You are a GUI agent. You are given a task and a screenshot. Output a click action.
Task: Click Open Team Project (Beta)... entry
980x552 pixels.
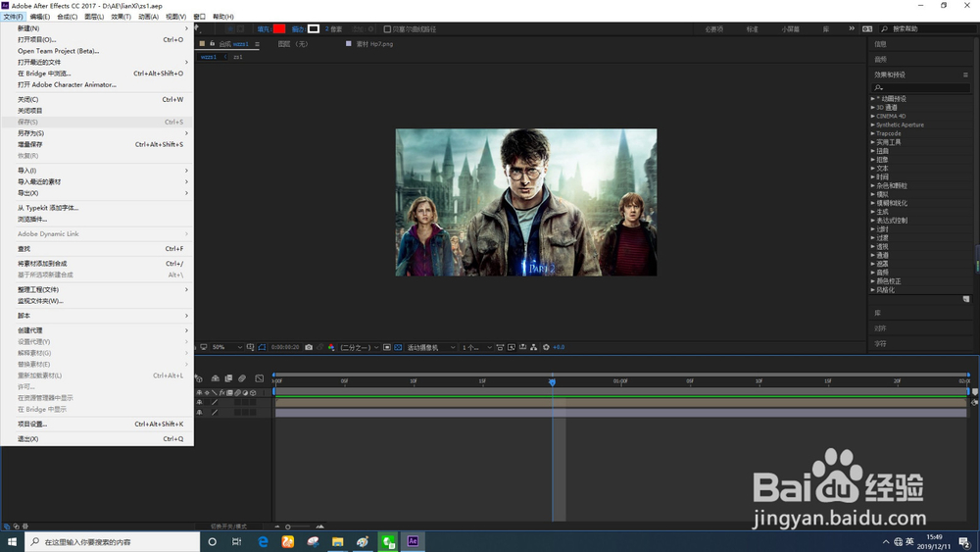[x=97, y=51]
